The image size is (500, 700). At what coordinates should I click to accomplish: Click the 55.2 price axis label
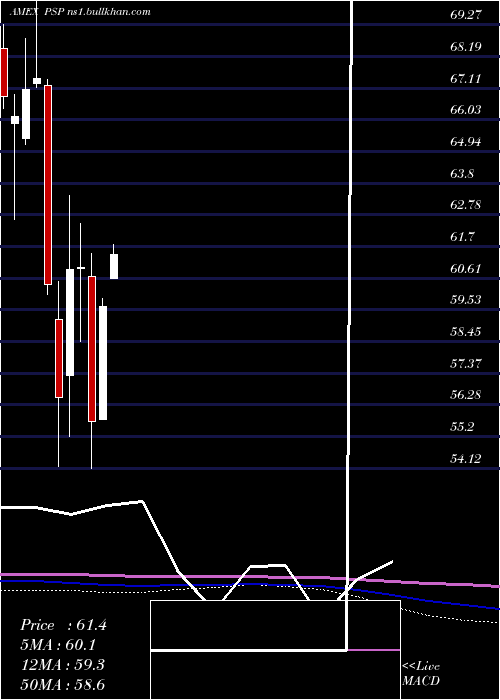tap(462, 427)
